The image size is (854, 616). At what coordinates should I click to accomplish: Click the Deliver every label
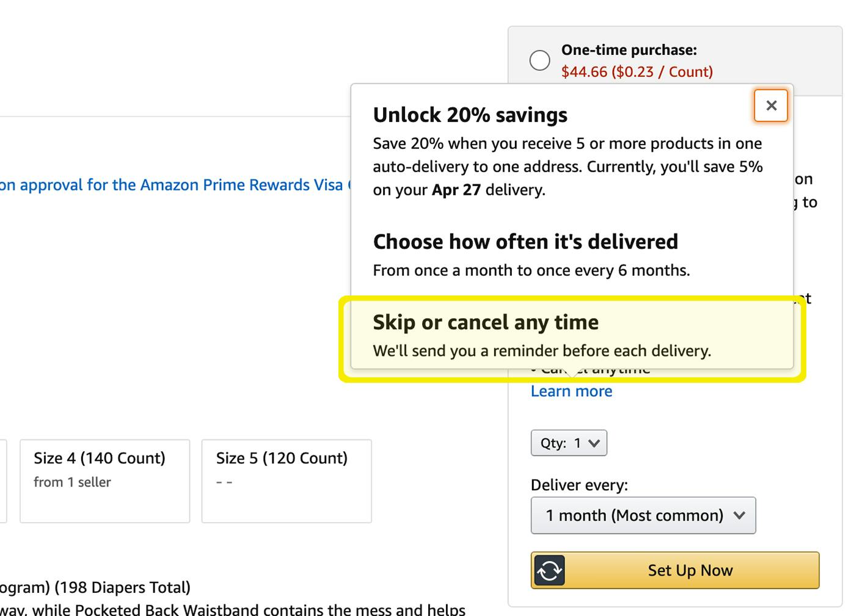tap(579, 485)
